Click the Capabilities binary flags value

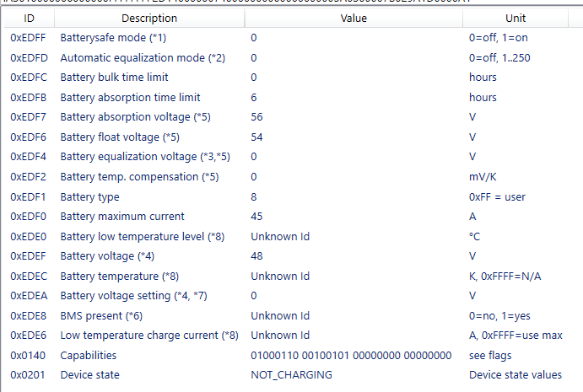pos(351,355)
